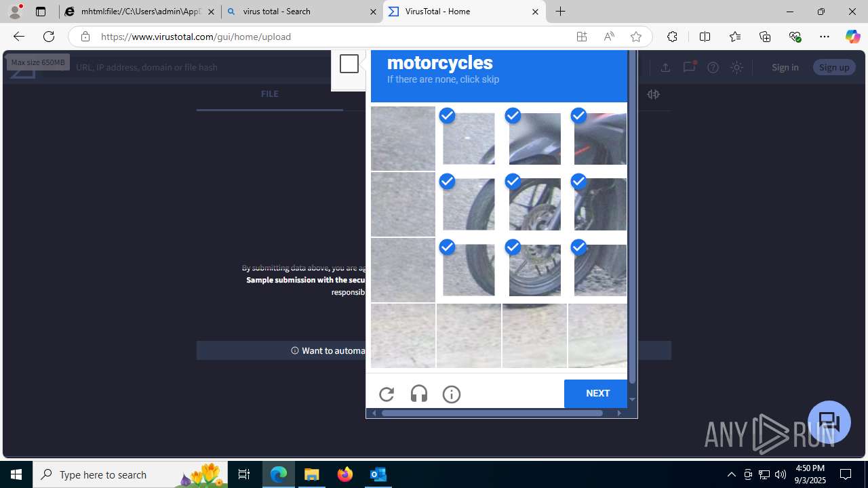Viewport: 868px width, 488px height.
Task: Open VirusTotal notifications chat icon
Action: (x=689, y=66)
